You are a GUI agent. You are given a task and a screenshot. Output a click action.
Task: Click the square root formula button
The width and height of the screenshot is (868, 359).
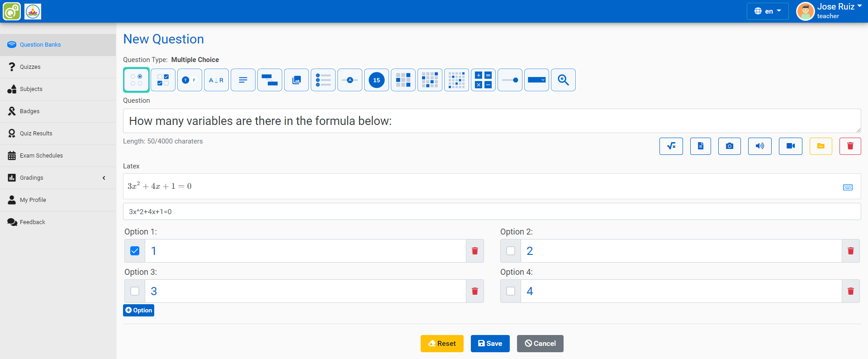click(x=671, y=146)
